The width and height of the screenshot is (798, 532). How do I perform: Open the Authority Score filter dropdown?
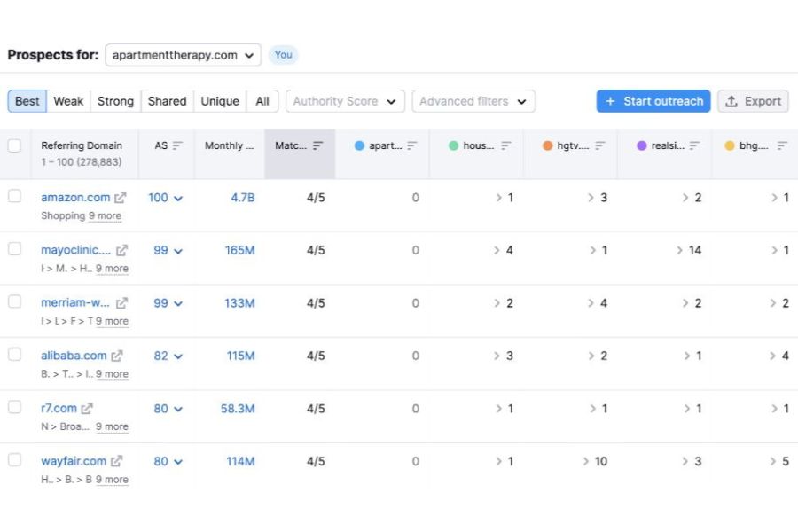point(345,101)
